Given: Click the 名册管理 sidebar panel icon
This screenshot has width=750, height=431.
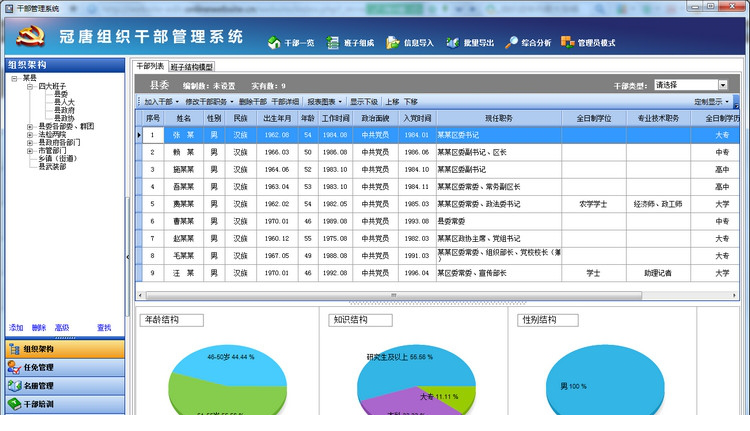Looking at the screenshot, I should (x=14, y=386).
